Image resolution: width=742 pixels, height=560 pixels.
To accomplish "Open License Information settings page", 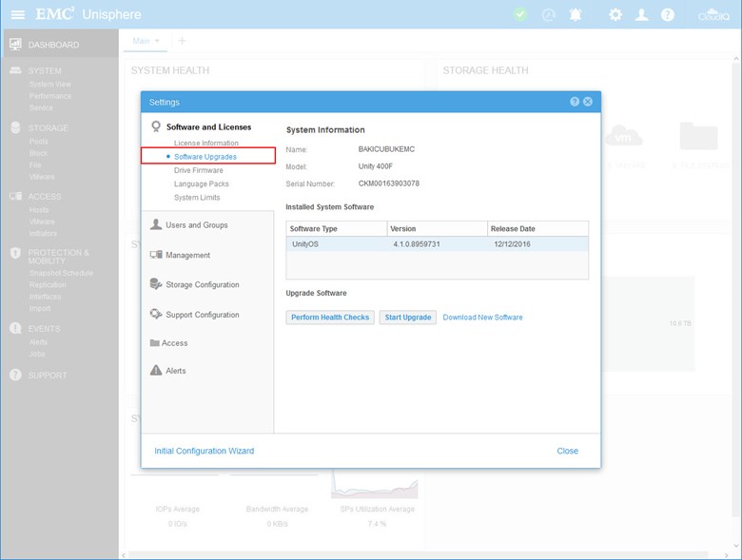I will click(x=205, y=143).
